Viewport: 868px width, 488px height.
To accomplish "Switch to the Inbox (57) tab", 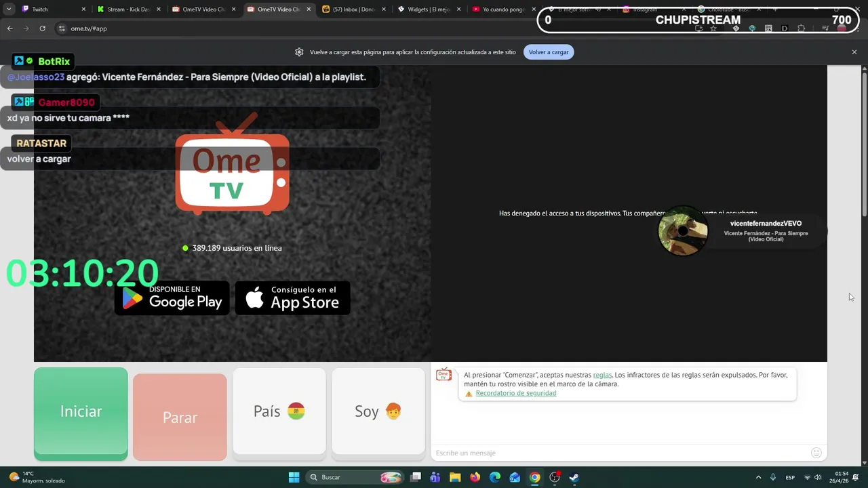I will 354,9.
